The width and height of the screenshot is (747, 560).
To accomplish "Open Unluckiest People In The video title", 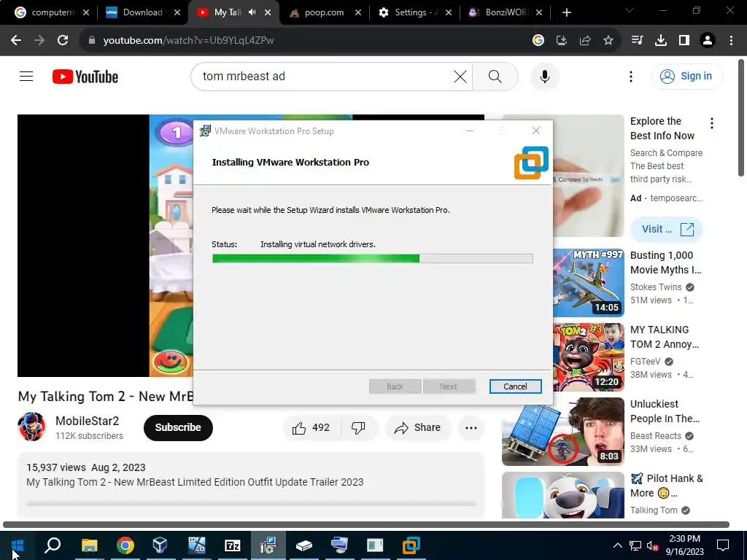I will click(665, 411).
